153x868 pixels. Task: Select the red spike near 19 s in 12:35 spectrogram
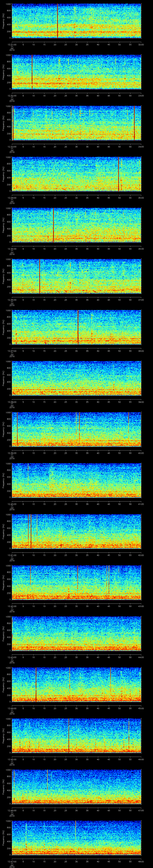click(x=53, y=225)
